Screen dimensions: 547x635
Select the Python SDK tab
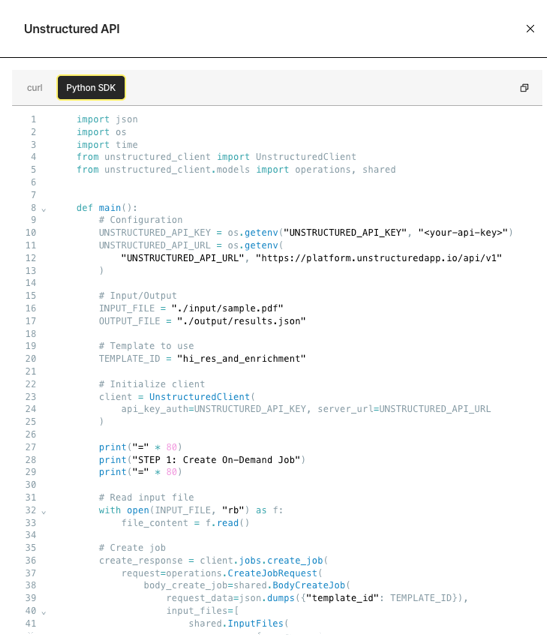click(x=91, y=87)
